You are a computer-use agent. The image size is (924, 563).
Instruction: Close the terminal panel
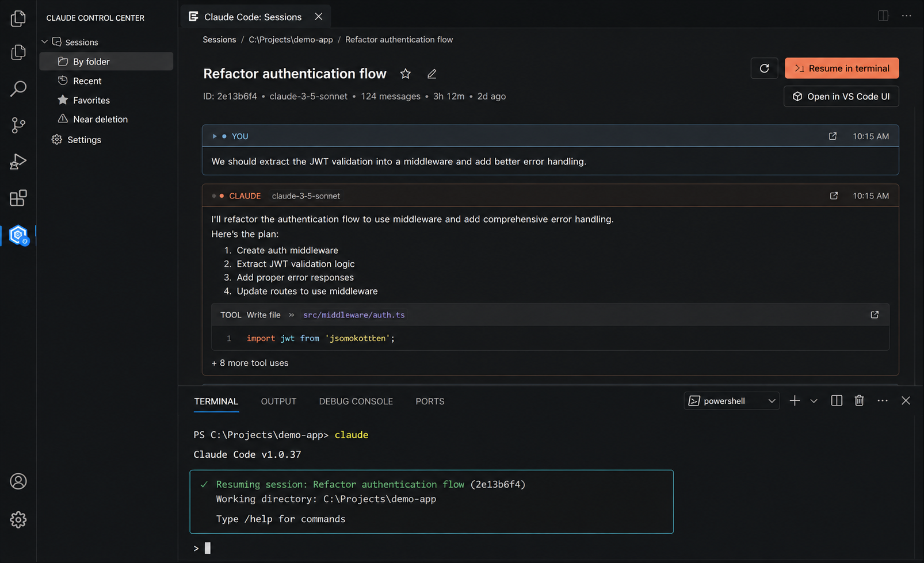(906, 401)
